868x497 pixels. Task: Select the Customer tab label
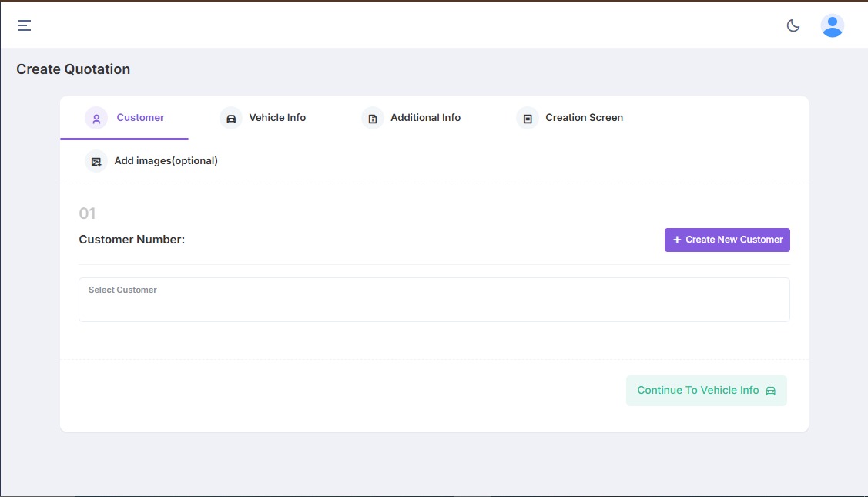pos(140,118)
